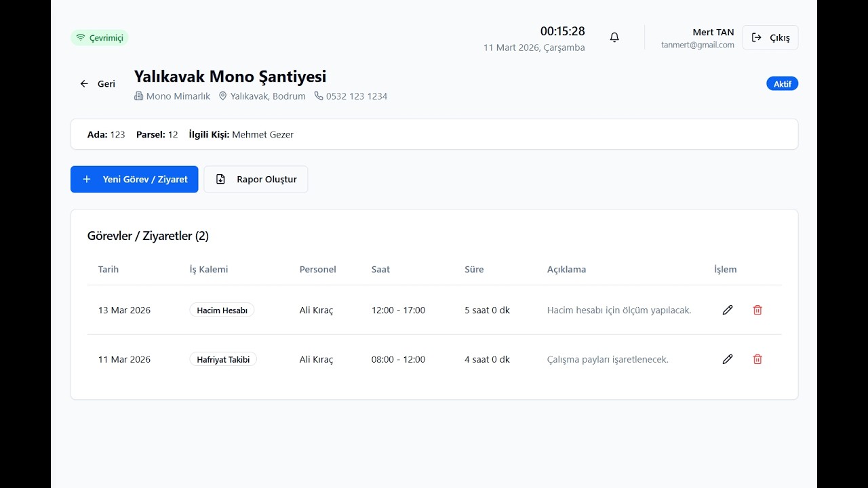Click the Parsel: 12 field
The width and height of the screenshot is (868, 488).
pyautogui.click(x=157, y=134)
